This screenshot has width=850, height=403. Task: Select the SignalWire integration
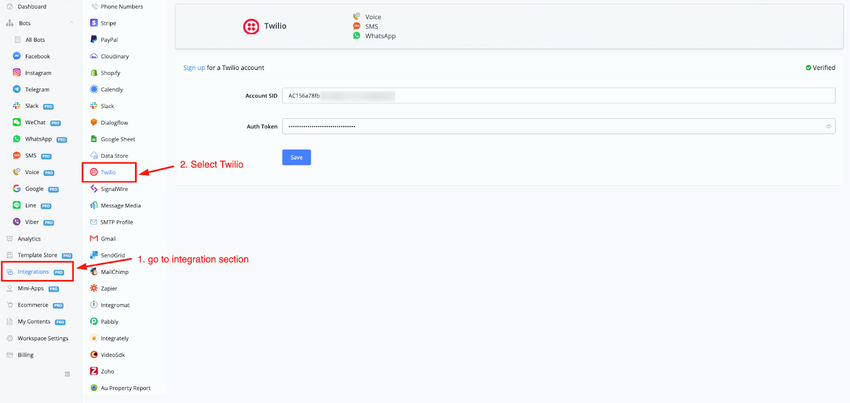(x=109, y=189)
